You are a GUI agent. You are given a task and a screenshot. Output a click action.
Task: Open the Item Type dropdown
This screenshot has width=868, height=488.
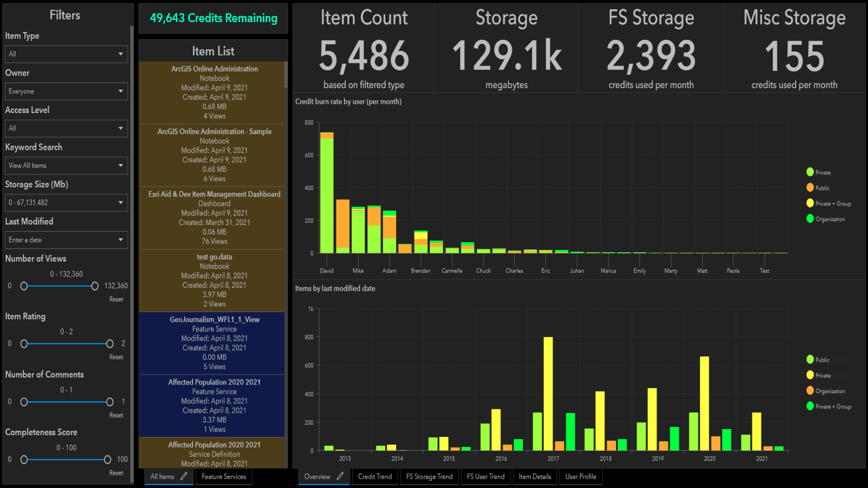point(66,54)
